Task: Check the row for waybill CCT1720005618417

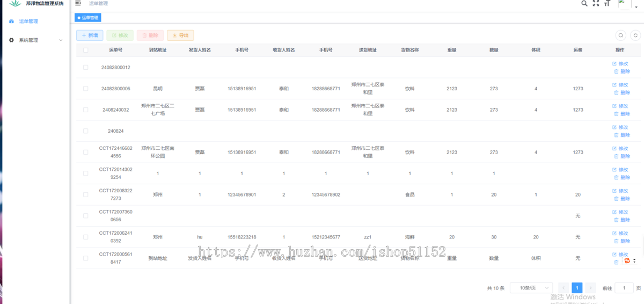Action: tap(85, 258)
